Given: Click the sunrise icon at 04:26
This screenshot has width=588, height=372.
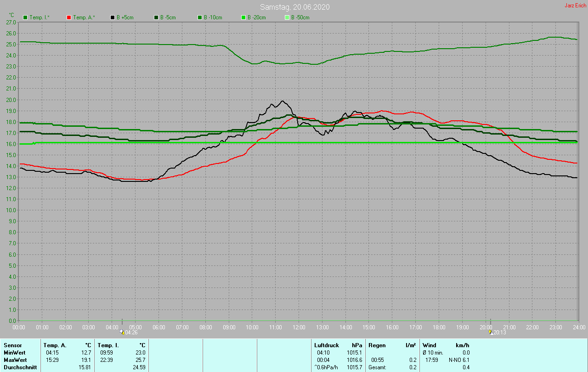Looking at the screenshot, I should pyautogui.click(x=122, y=332).
